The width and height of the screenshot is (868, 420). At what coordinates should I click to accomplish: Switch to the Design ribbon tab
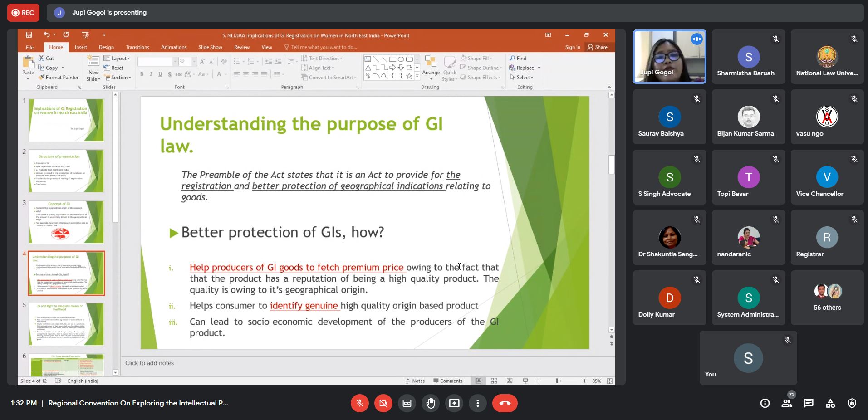pyautogui.click(x=106, y=47)
